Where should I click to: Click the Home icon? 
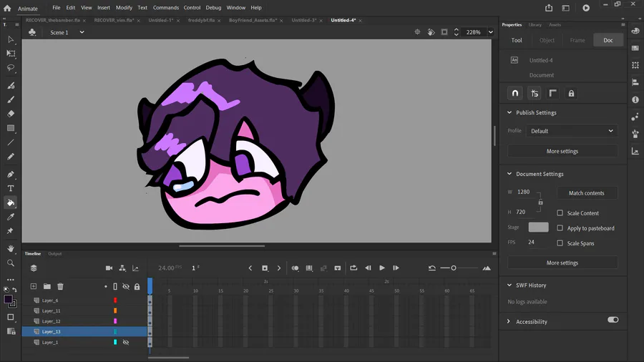7,8
